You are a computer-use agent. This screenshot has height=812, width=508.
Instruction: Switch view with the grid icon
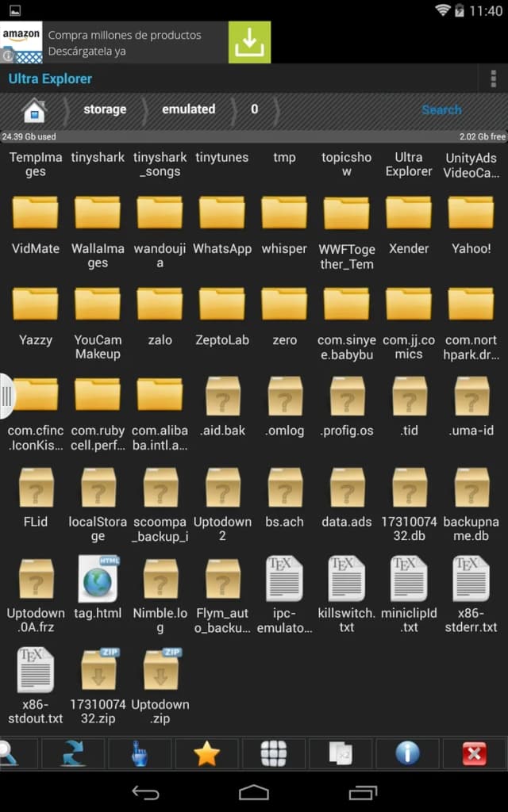click(x=273, y=753)
